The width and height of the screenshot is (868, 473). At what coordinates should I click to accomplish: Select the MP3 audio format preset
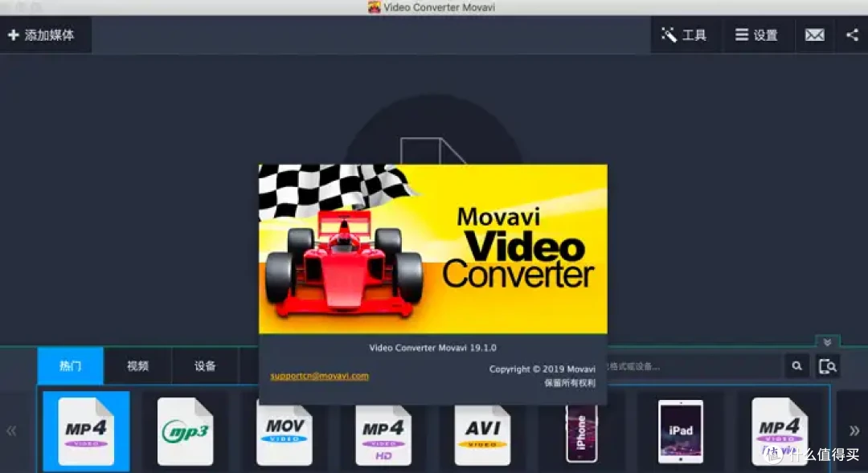click(x=186, y=431)
